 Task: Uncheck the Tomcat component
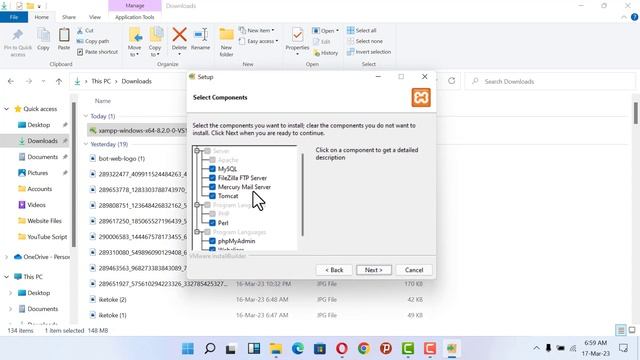212,196
